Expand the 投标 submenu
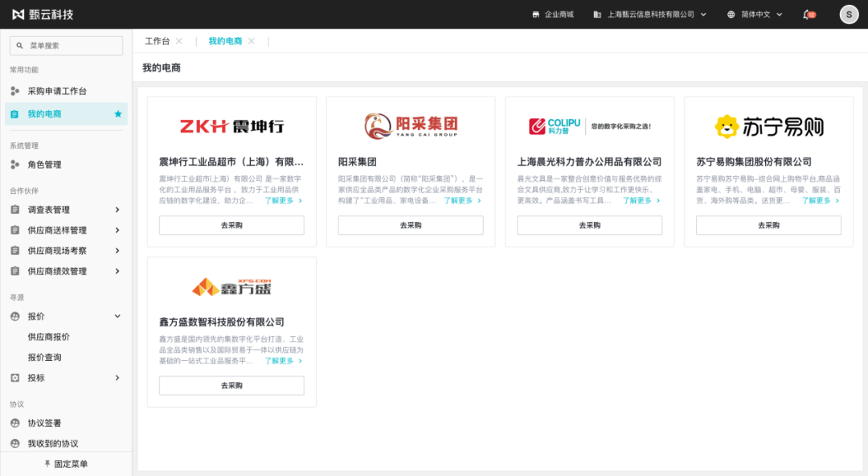This screenshot has width=868, height=476. [117, 378]
